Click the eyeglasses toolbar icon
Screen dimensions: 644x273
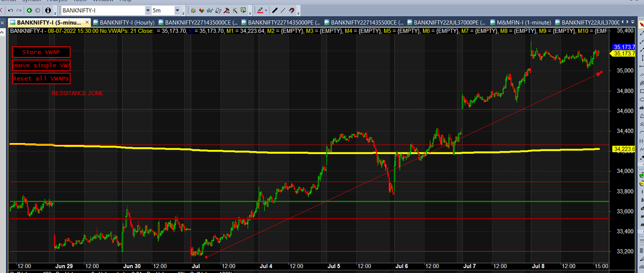209,10
